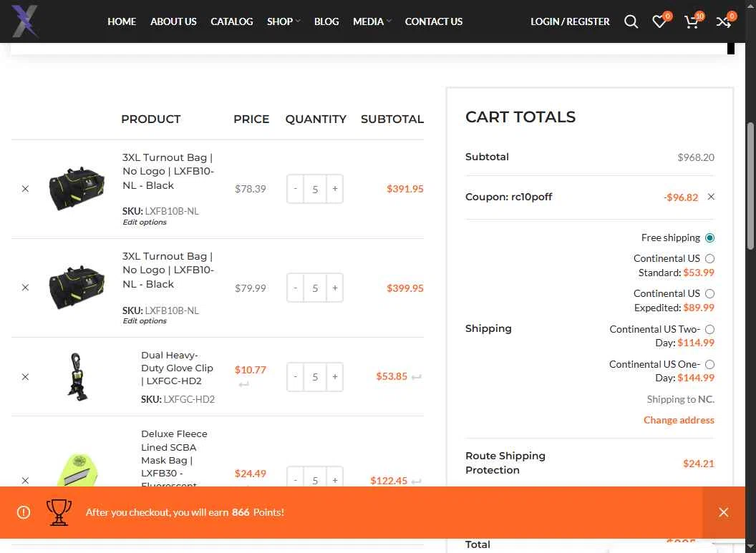
Task: Click the Subtotal value $968.20
Action: pyautogui.click(x=696, y=157)
